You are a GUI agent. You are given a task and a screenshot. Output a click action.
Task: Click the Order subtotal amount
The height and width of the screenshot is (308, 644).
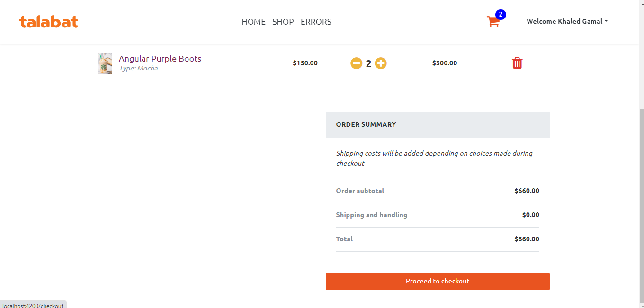[527, 191]
